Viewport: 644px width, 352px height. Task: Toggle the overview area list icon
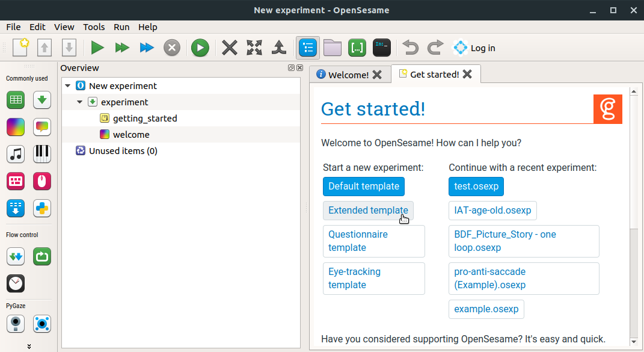click(x=308, y=48)
